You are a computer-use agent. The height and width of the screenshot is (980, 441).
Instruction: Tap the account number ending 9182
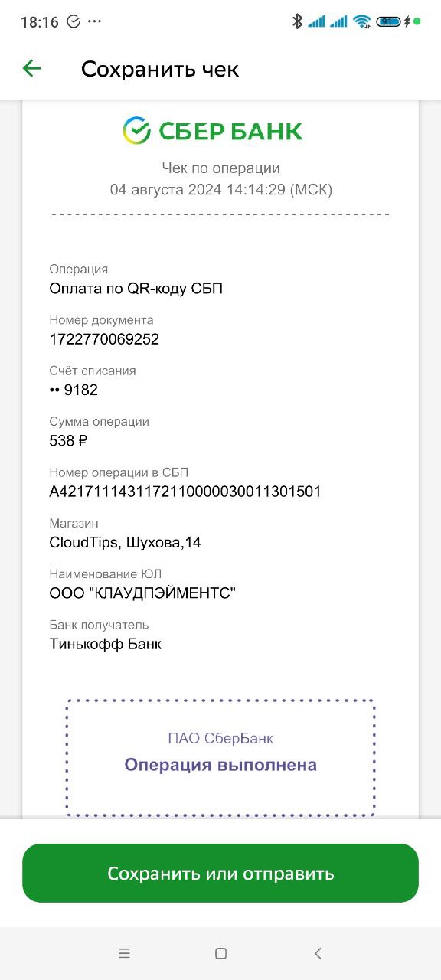(x=73, y=390)
